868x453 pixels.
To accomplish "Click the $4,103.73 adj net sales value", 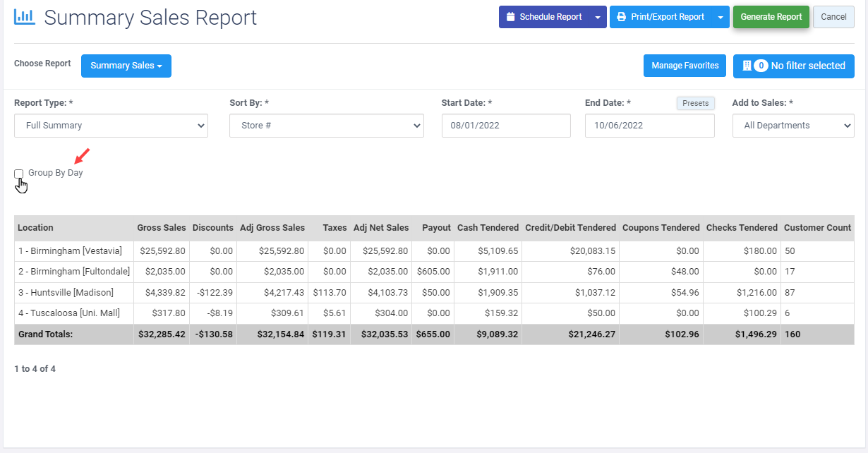I will pyautogui.click(x=387, y=293).
